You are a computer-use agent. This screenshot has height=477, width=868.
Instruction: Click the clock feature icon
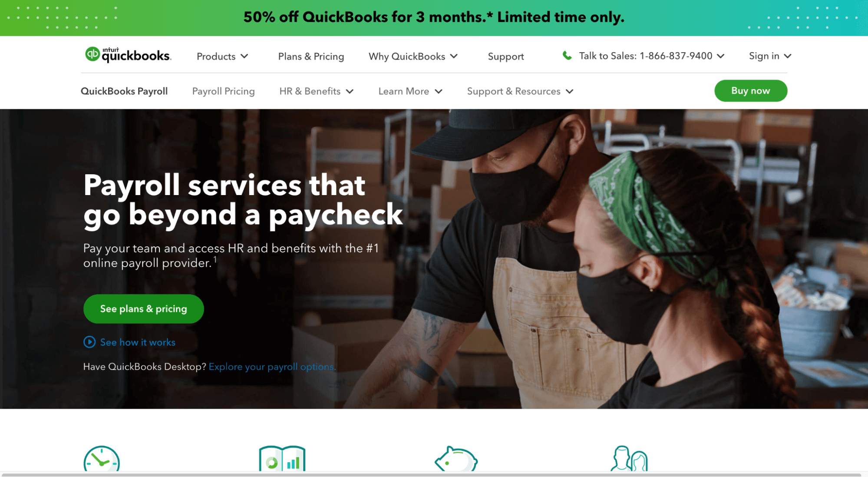(102, 459)
